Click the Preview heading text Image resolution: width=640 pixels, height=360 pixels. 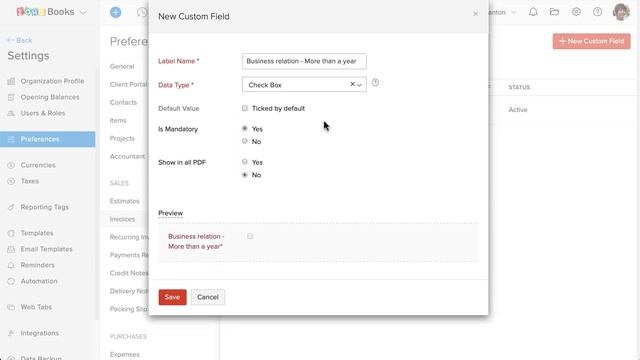click(x=171, y=213)
